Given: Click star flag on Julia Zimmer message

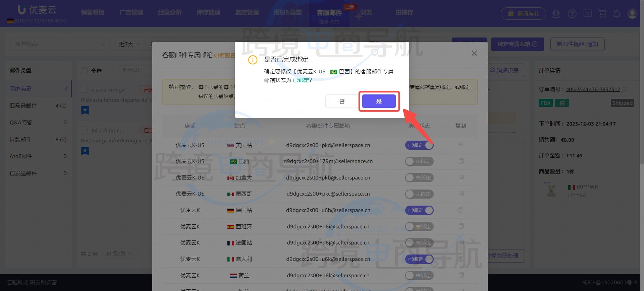Looking at the screenshot, I should point(85,151).
